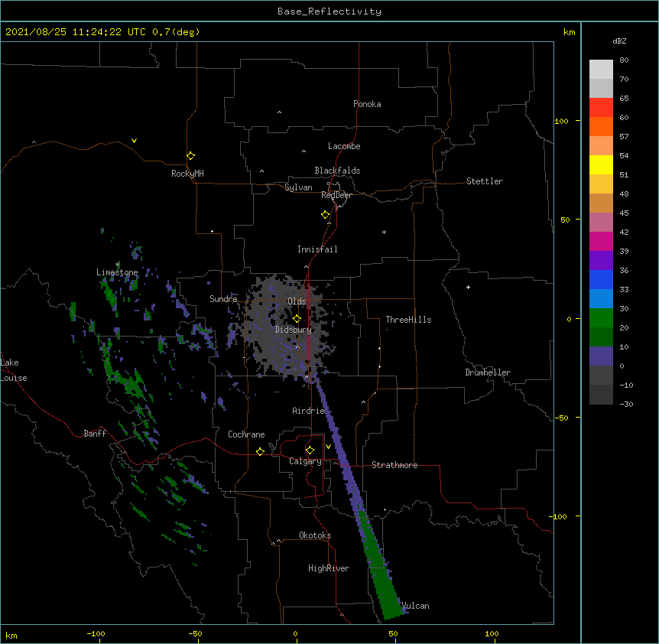Click the km unit label at bottom left
Image resolution: width=659 pixels, height=644 pixels.
tap(11, 635)
